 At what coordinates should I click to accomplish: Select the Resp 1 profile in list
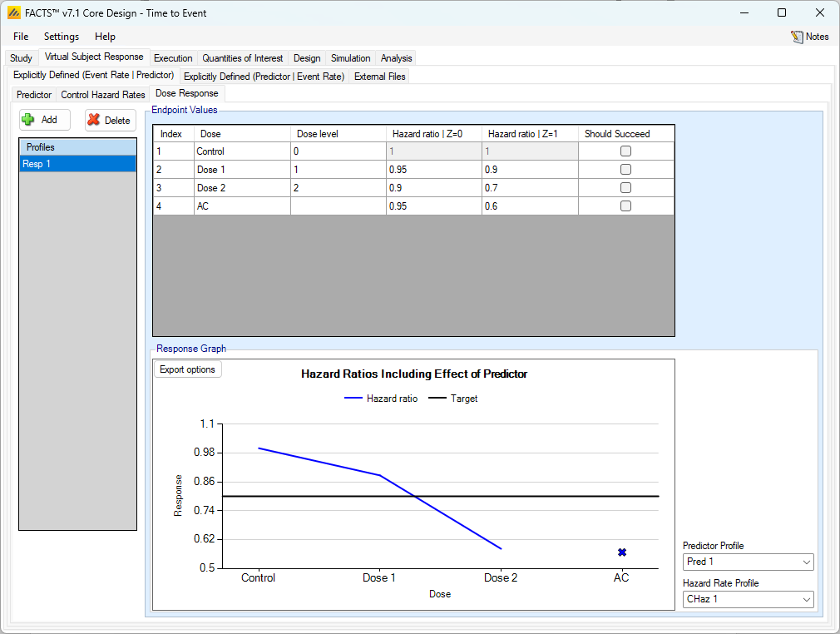click(x=77, y=164)
